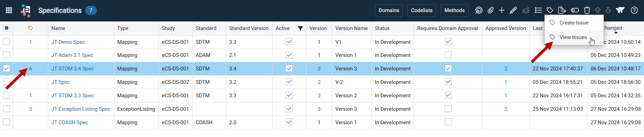Click the export document icon
The height and width of the screenshot is (137, 644).
point(562,10)
